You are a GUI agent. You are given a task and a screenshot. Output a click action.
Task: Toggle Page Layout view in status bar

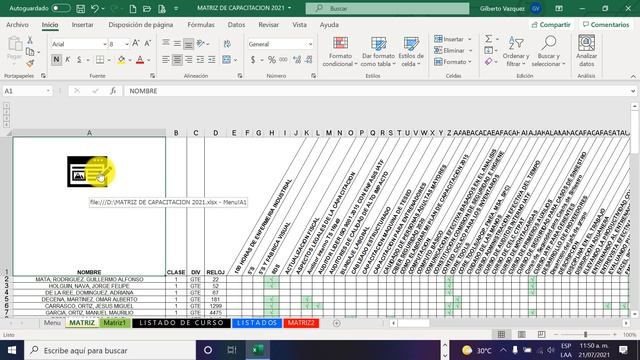pos(521,335)
